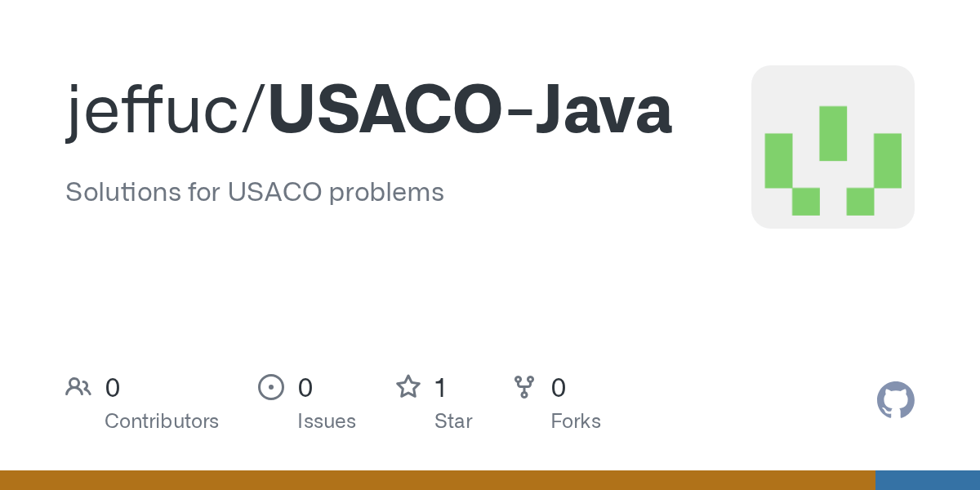Click the Issues circle-dot icon
The height and width of the screenshot is (490, 980).
271,387
